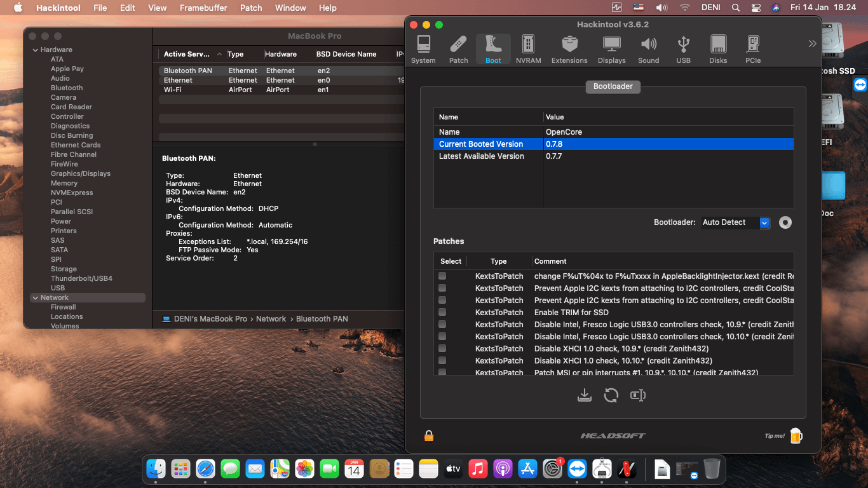
Task: Collapse the Network section in System Information sidebar
Action: point(35,297)
